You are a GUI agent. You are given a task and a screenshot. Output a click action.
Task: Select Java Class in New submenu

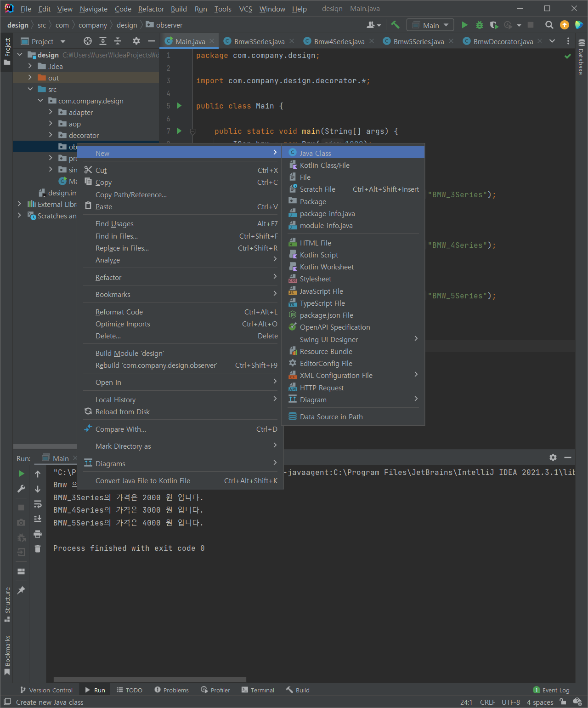pyautogui.click(x=353, y=153)
